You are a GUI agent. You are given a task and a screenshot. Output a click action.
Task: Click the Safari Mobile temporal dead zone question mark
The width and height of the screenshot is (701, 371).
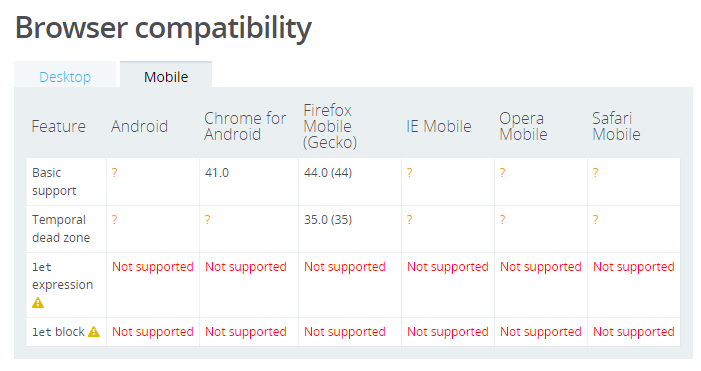595,220
